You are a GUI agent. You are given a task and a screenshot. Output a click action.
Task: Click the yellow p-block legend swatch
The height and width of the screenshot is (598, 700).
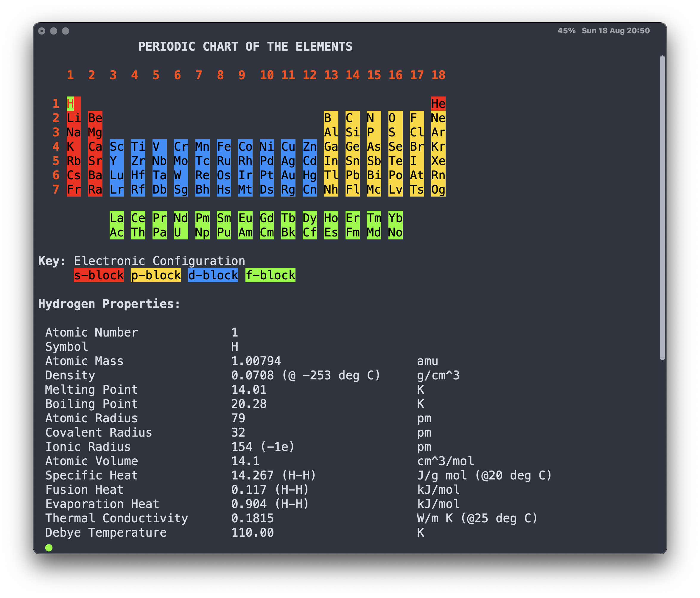[156, 275]
